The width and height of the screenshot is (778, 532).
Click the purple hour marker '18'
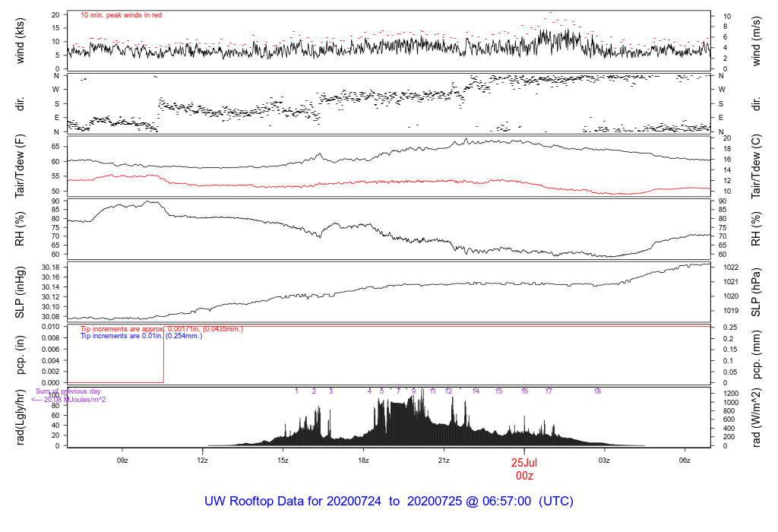(597, 391)
